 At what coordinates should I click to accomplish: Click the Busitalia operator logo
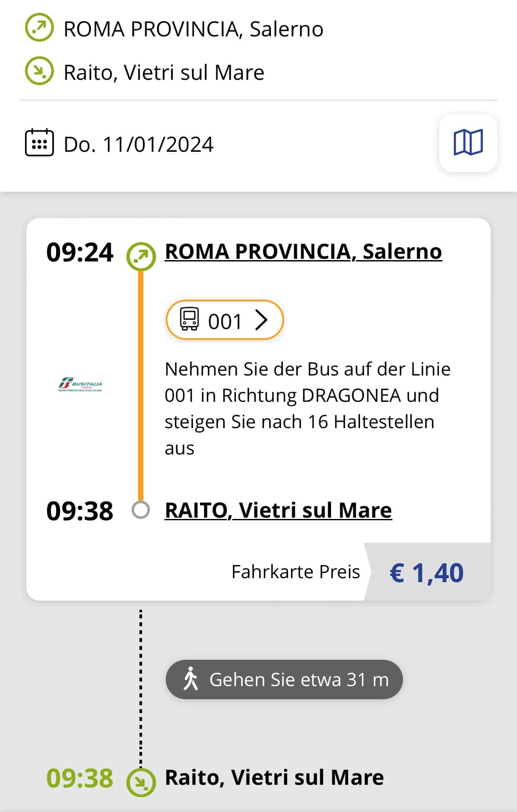point(80,384)
